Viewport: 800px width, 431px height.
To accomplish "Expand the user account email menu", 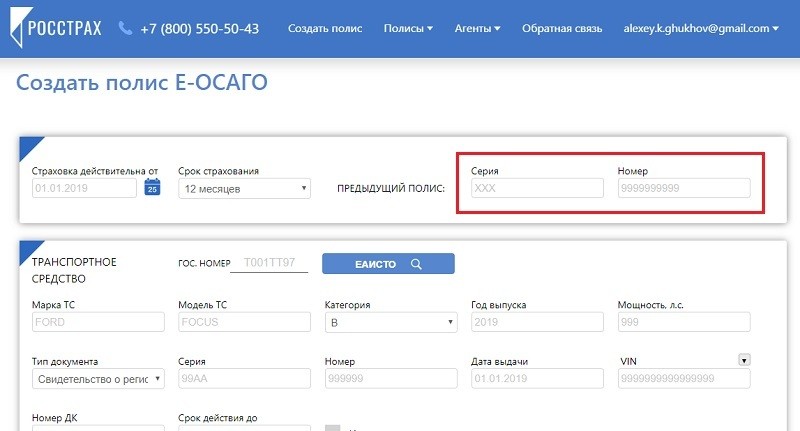I will (x=700, y=28).
